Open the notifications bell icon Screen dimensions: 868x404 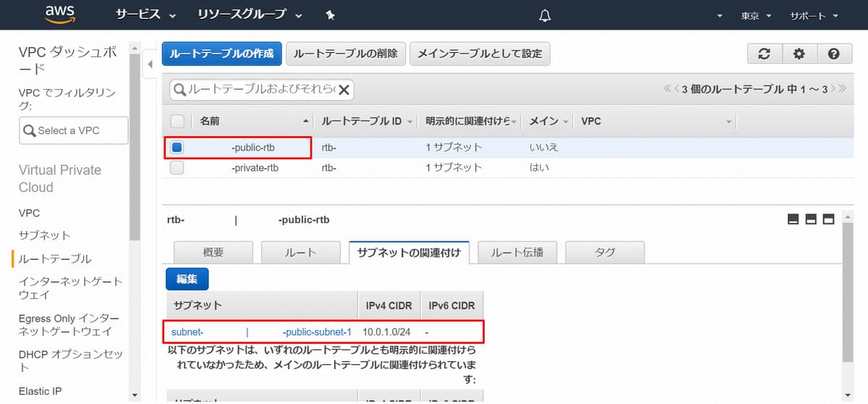[x=545, y=15]
